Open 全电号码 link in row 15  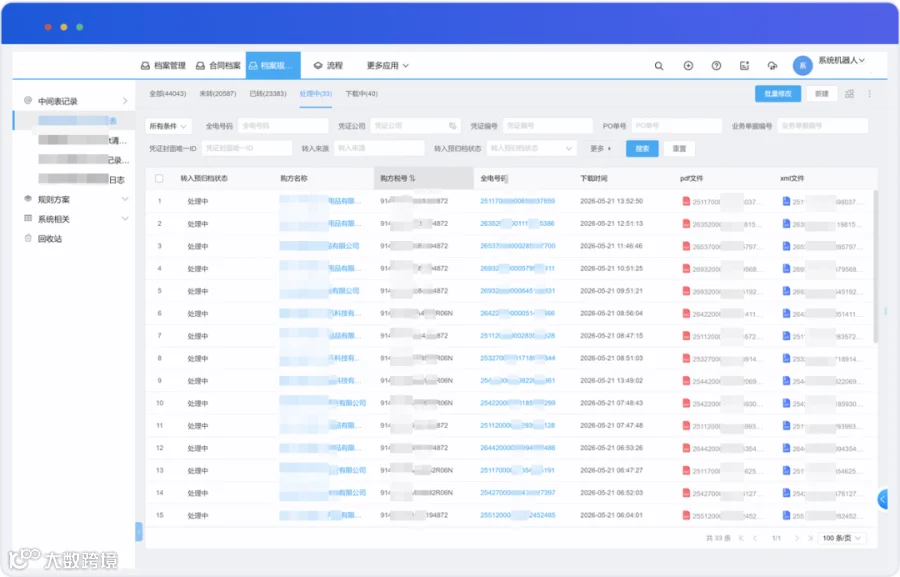pos(517,515)
